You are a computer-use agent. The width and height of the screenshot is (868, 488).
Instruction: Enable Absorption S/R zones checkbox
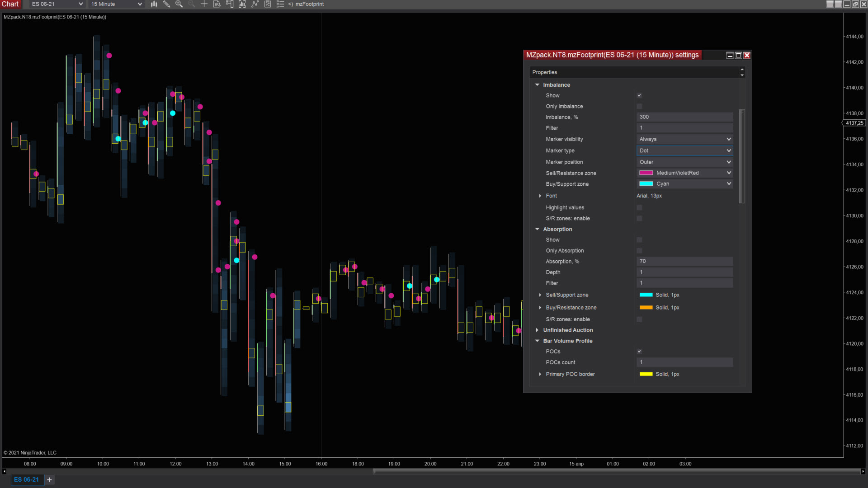tap(639, 319)
